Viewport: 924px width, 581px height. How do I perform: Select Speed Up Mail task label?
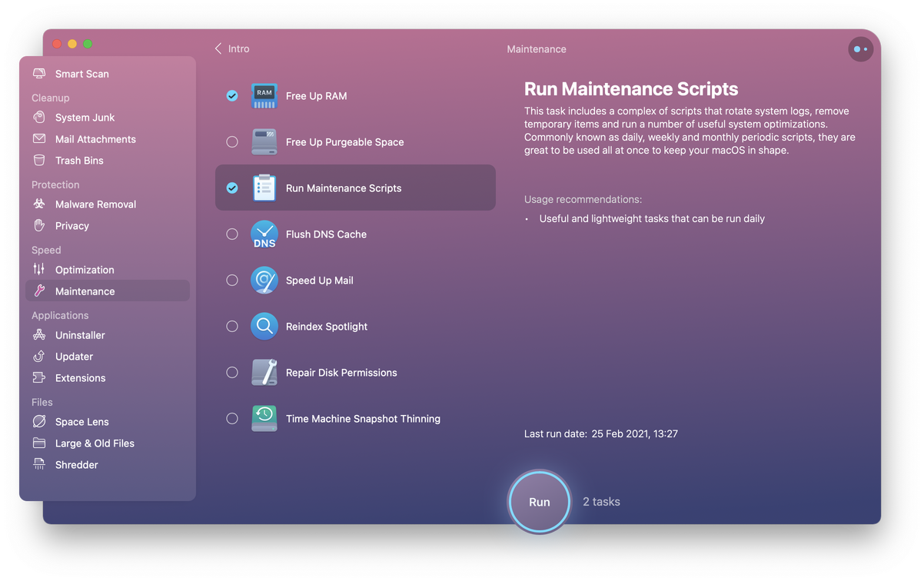(x=320, y=281)
